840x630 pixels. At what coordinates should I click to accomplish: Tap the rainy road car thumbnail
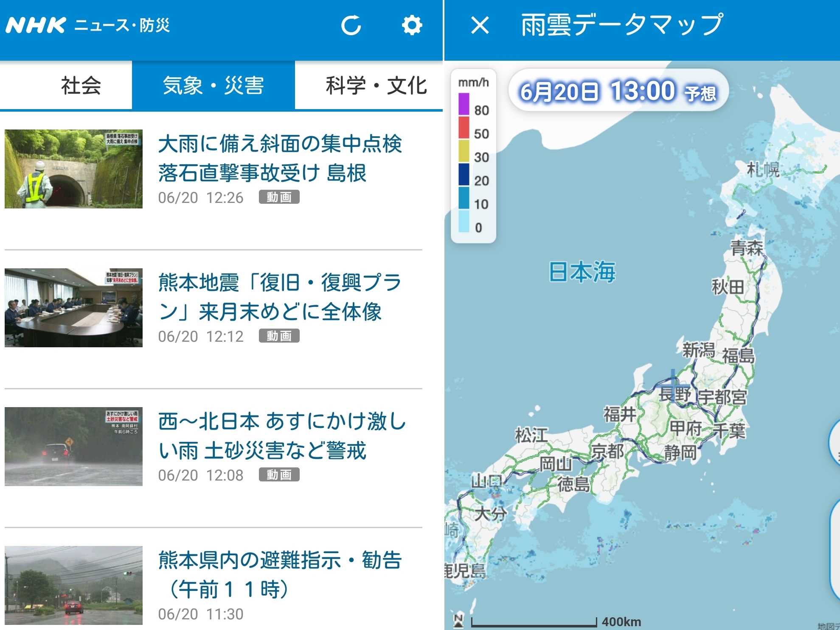(73, 447)
